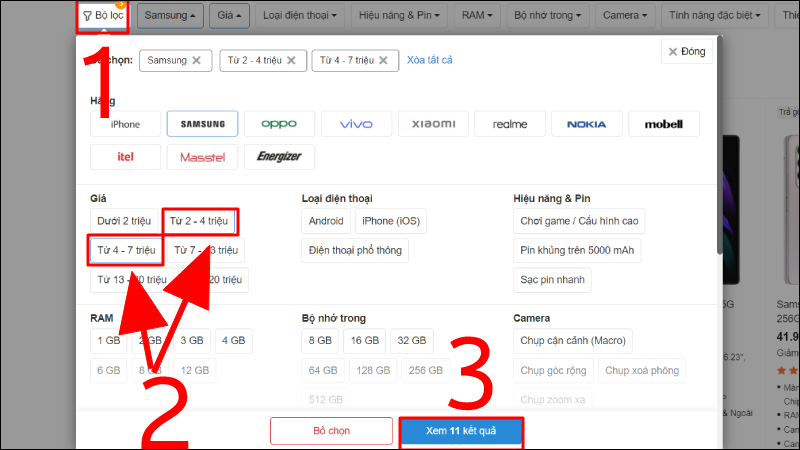
Task: Choose 64 GB internal storage
Action: (x=323, y=370)
